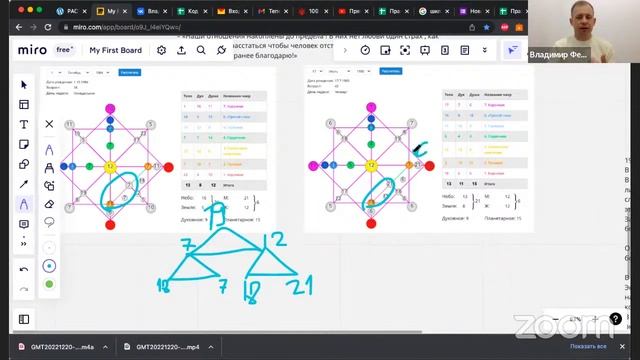This screenshot has width=640, height=360.
Task: Undo the last action
Action: coord(24,269)
